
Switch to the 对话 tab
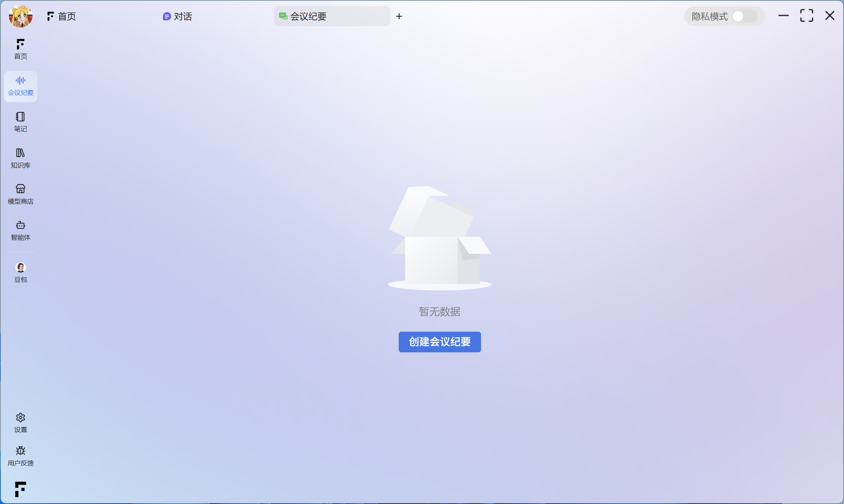(x=177, y=16)
